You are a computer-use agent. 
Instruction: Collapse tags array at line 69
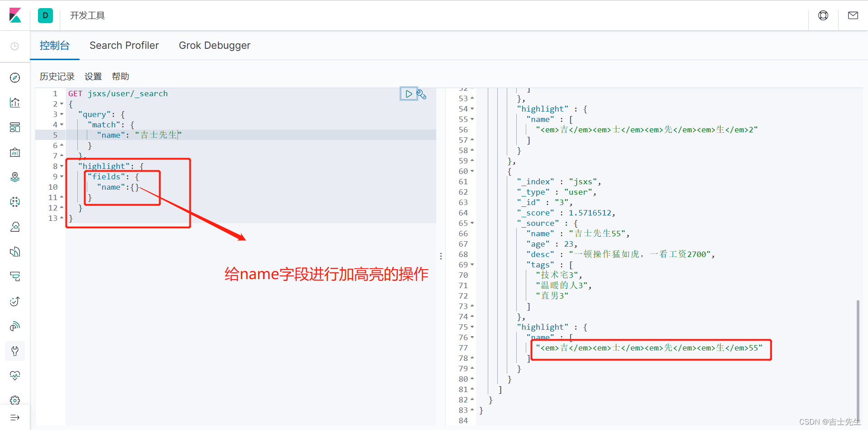click(472, 265)
